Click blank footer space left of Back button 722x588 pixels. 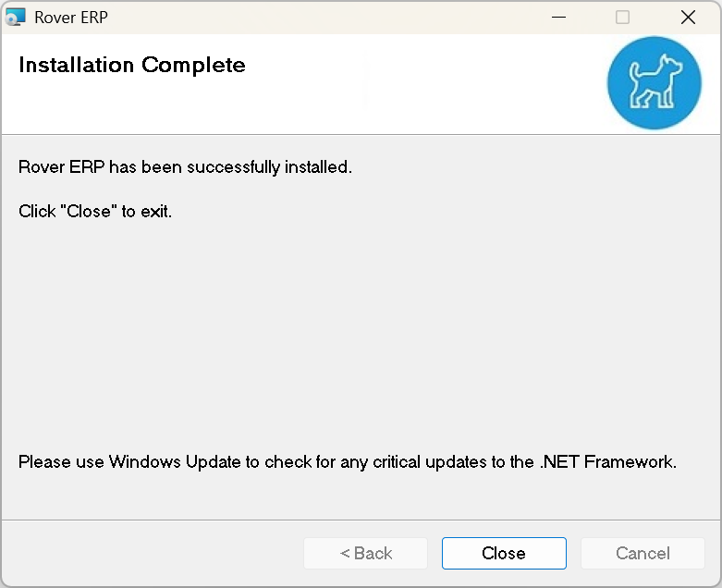148,553
